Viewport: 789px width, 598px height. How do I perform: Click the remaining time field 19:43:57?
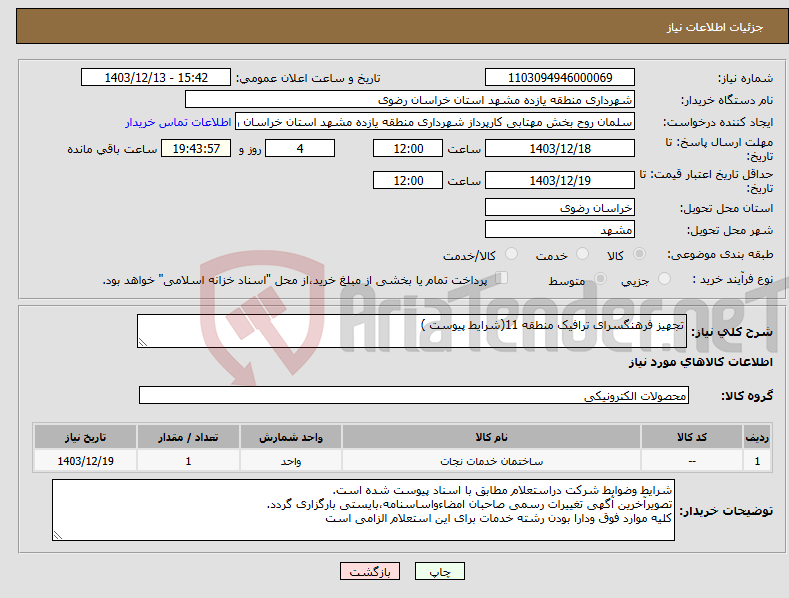(196, 148)
